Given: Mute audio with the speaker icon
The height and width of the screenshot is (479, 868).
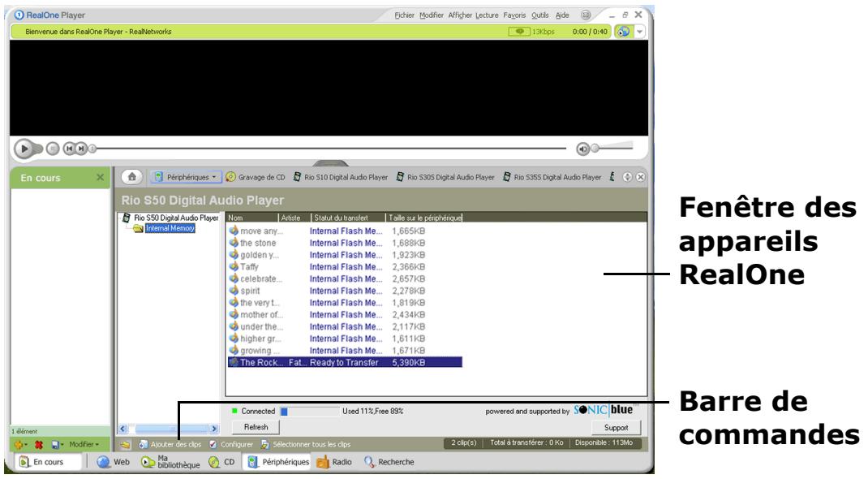Looking at the screenshot, I should 582,149.
